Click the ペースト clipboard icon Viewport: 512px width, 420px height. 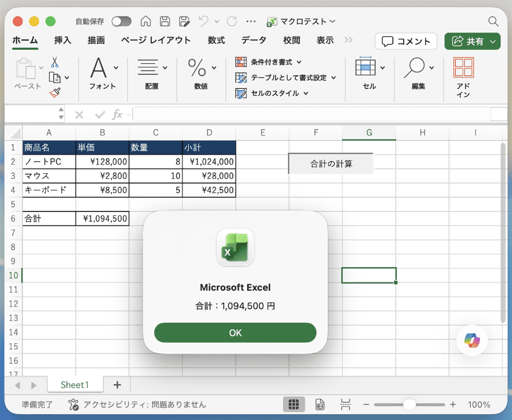tap(26, 68)
